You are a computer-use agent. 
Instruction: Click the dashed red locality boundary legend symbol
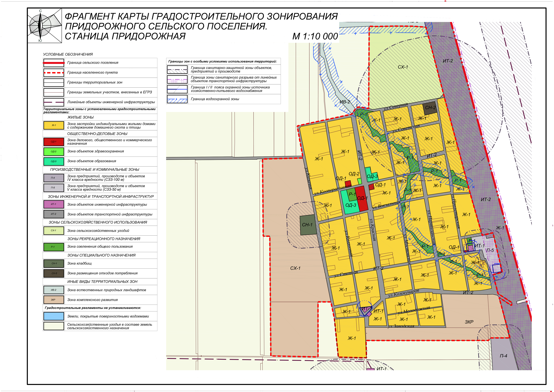[54, 73]
